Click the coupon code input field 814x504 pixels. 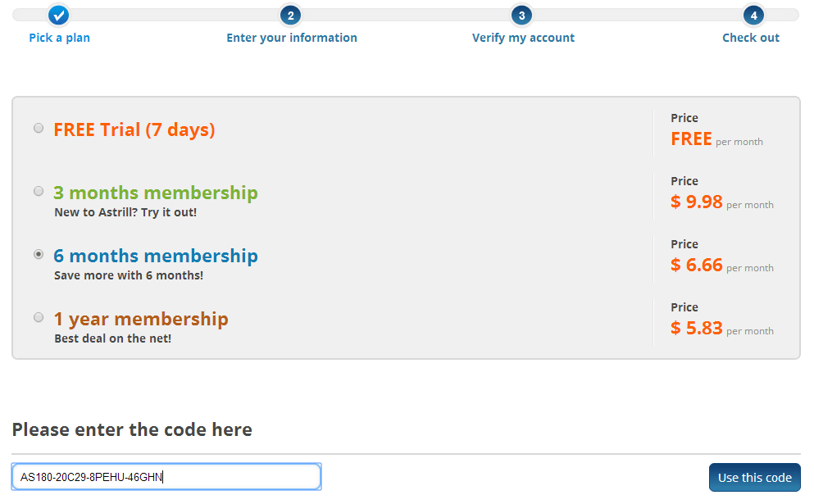click(x=166, y=476)
